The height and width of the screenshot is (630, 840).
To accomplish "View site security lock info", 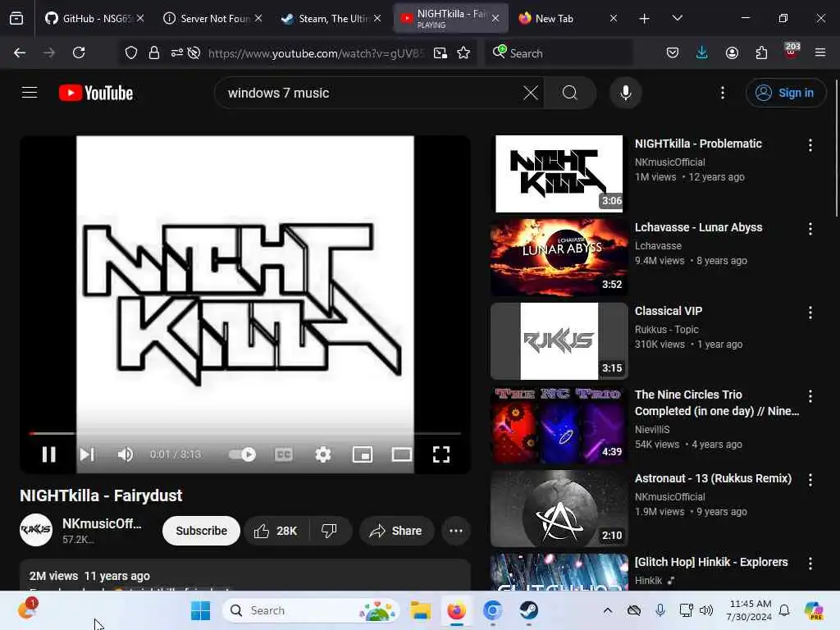I will tap(154, 52).
